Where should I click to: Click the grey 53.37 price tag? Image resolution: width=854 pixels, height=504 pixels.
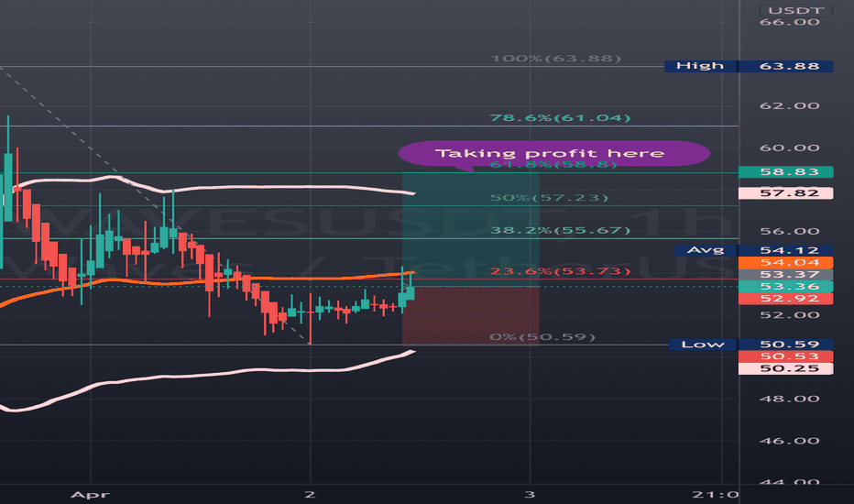(x=786, y=275)
